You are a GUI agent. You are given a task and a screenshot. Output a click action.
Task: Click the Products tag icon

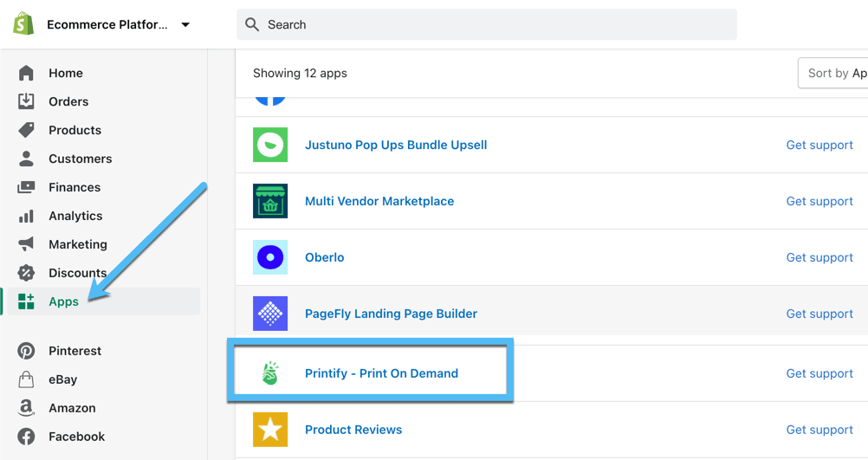click(26, 130)
